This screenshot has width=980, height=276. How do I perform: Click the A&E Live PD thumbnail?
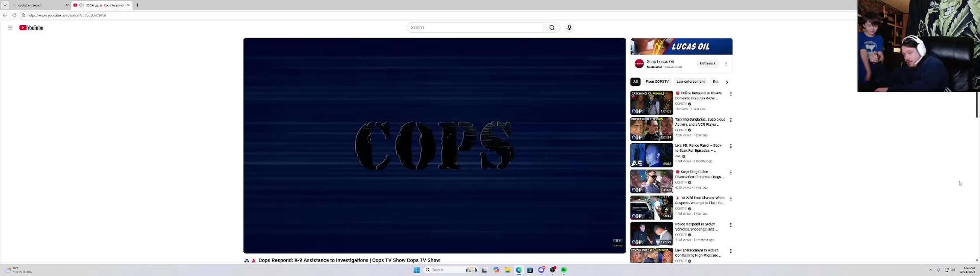652,155
